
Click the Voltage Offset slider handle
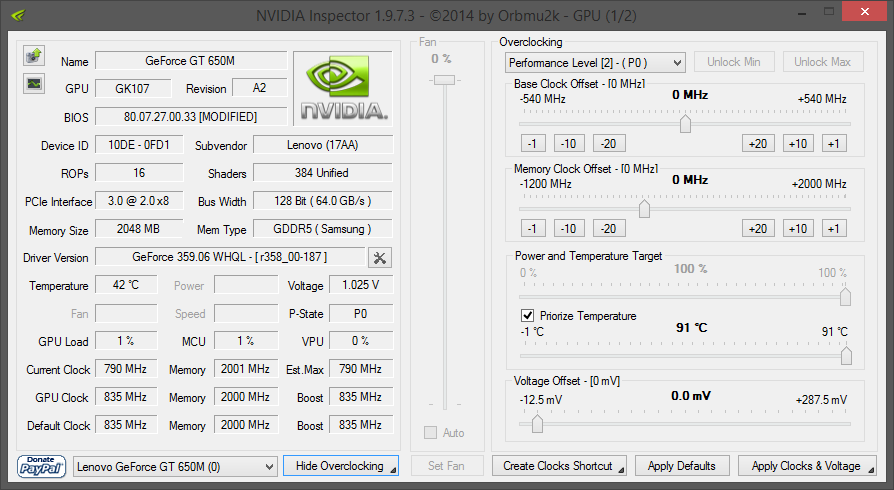[537, 423]
